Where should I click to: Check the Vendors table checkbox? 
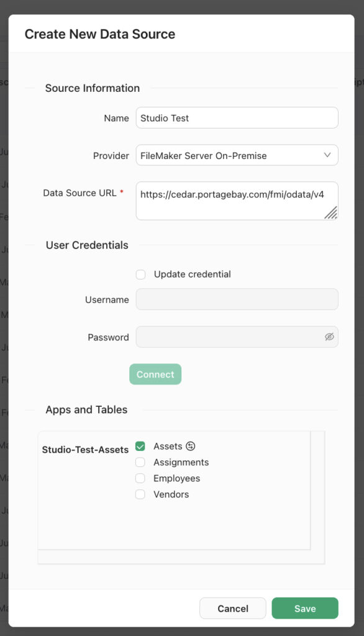coord(140,494)
